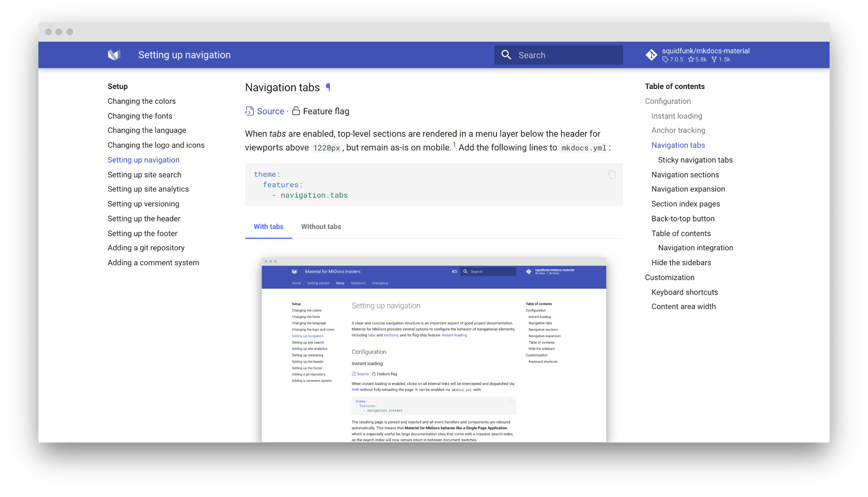Click the Setting up navigation header title
This screenshot has width=868, height=497.
click(x=184, y=55)
